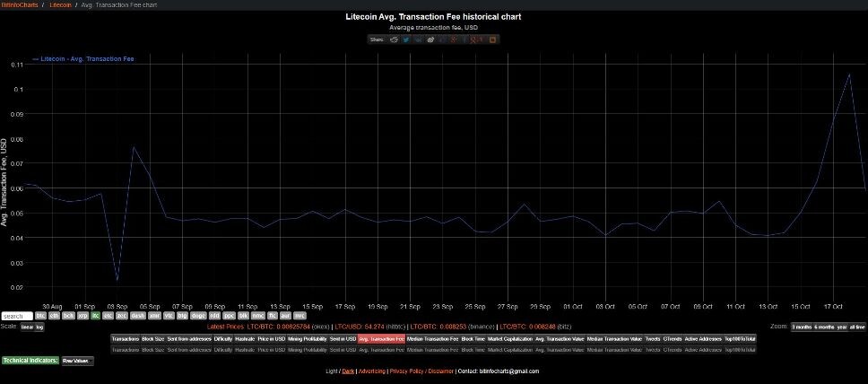Open Privacy Policy / Disclaimer link

(x=421, y=371)
